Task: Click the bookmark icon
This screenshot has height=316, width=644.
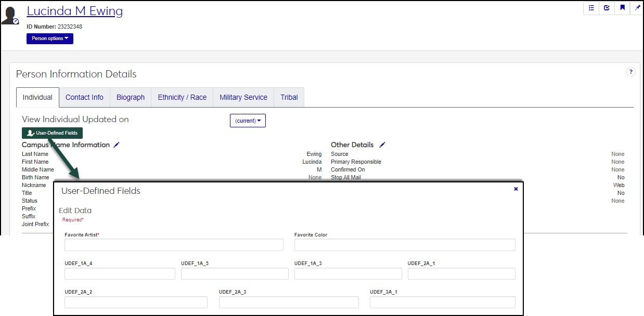Action: point(622,8)
